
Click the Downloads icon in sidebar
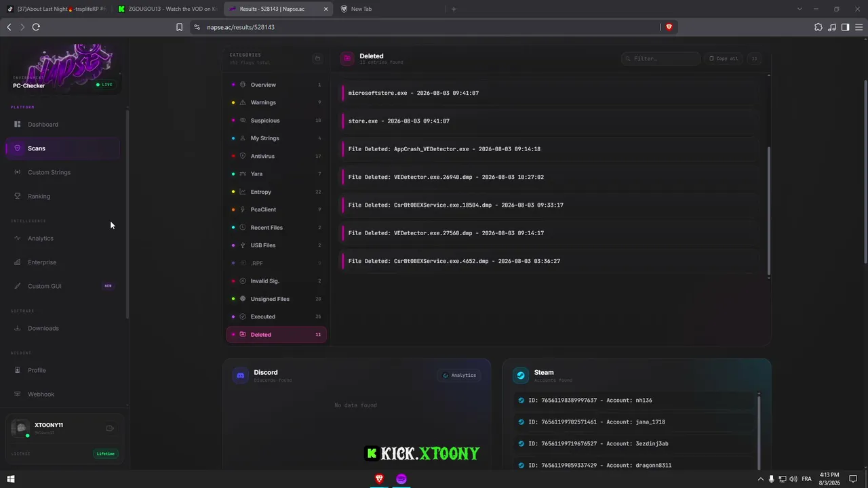pos(18,328)
